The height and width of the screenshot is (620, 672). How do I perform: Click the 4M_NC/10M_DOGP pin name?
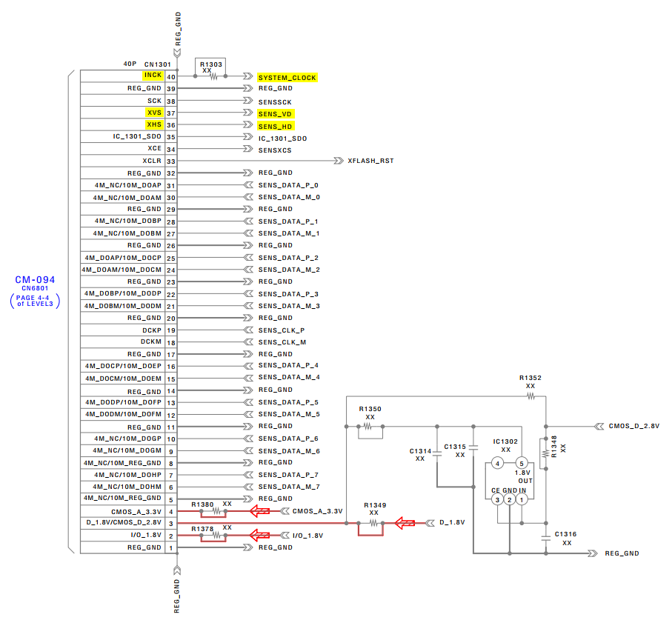click(x=128, y=439)
